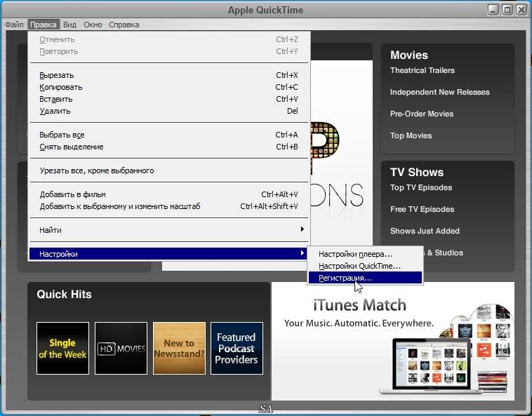532x416 pixels.
Task: Close the Apple QuickTime window
Action: (521, 10)
